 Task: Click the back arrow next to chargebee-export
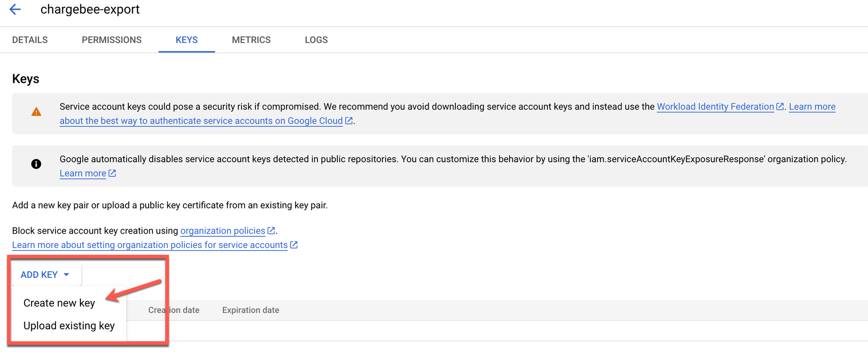click(15, 9)
